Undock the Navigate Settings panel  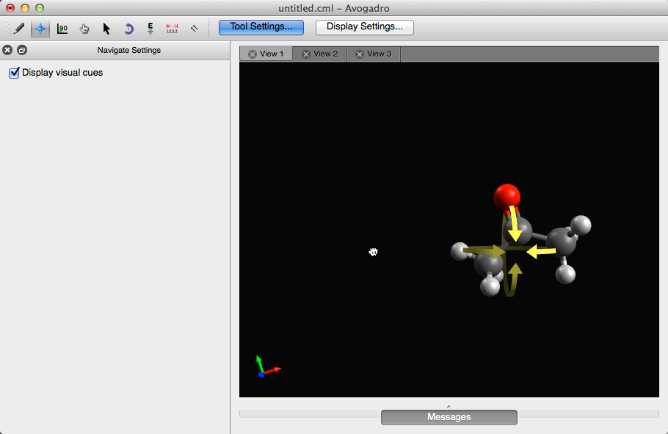pyautogui.click(x=22, y=50)
